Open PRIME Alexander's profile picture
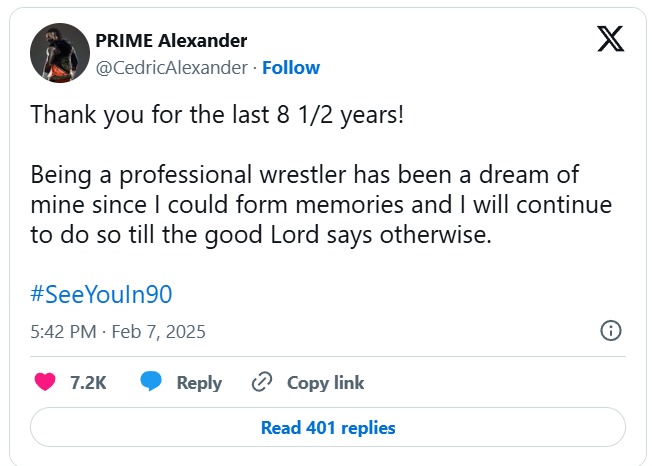Viewport: 652px width, 466px height. click(59, 53)
